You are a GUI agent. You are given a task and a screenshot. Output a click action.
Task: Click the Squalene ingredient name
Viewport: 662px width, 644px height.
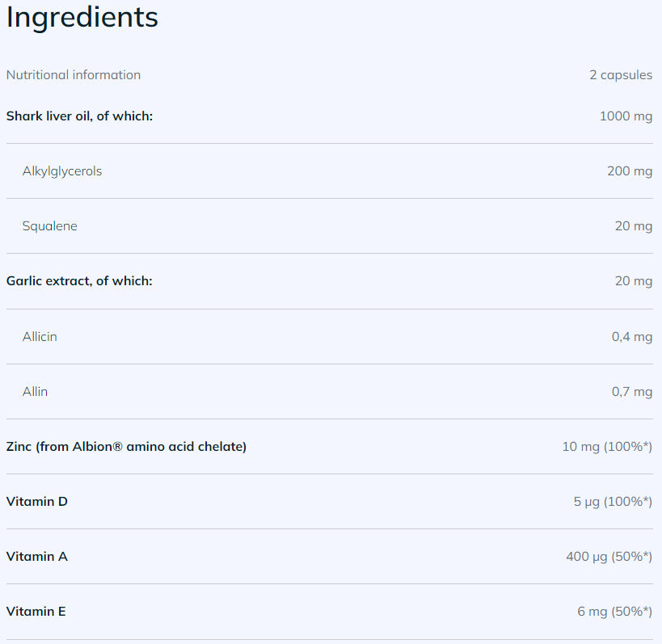[x=50, y=226]
